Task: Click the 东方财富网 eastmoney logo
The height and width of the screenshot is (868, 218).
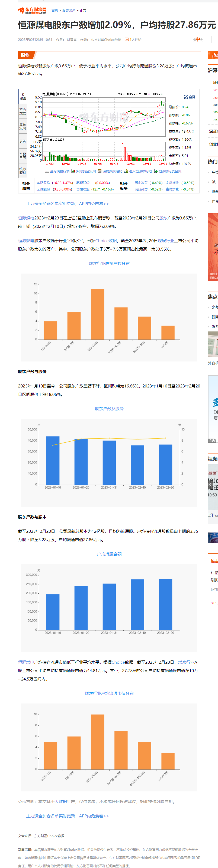Action: [32, 11]
